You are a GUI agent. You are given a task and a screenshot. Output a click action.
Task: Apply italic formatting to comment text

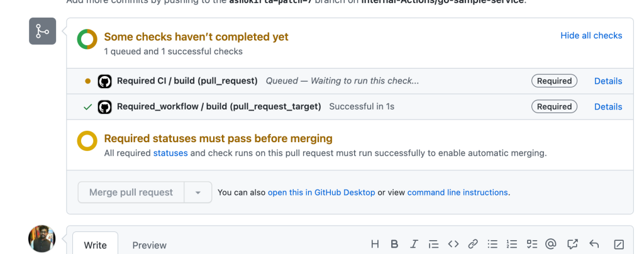[x=414, y=245]
